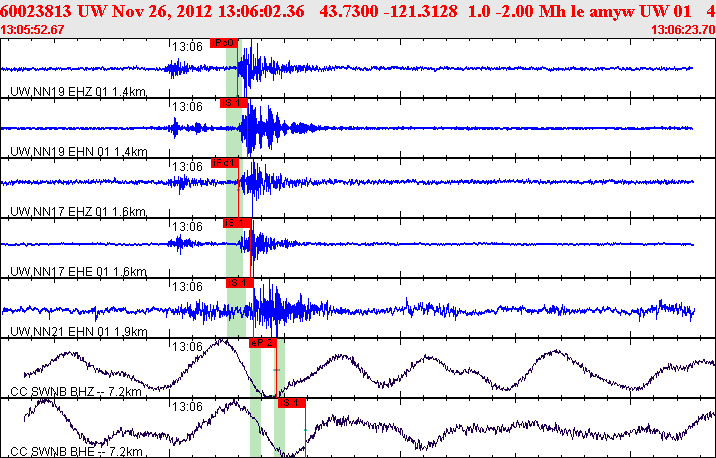Click the iPd1 pick flag on NN17 EHZ
This screenshot has width=716, height=458.
tap(225, 163)
